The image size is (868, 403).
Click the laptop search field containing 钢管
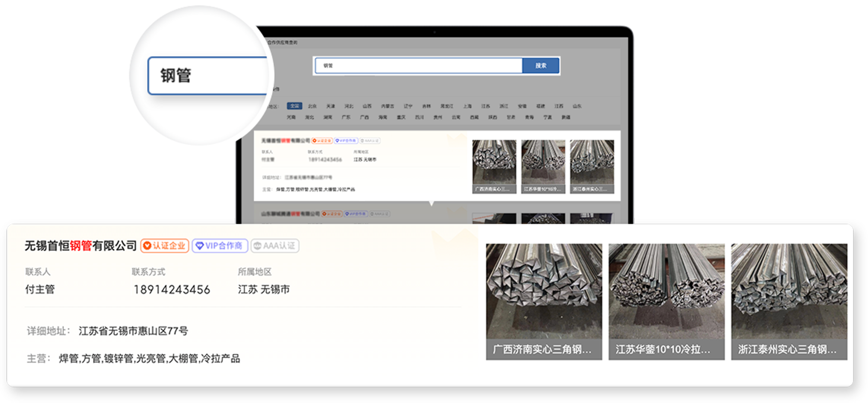tap(418, 66)
